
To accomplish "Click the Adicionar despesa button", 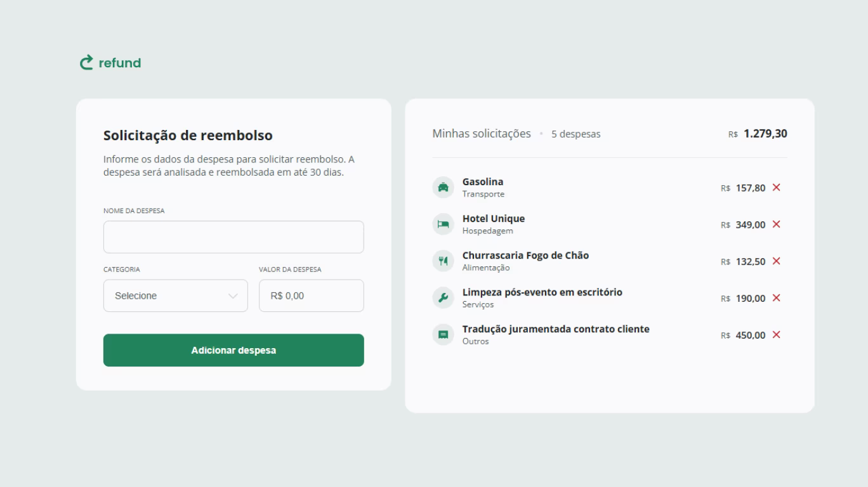I will click(x=233, y=350).
